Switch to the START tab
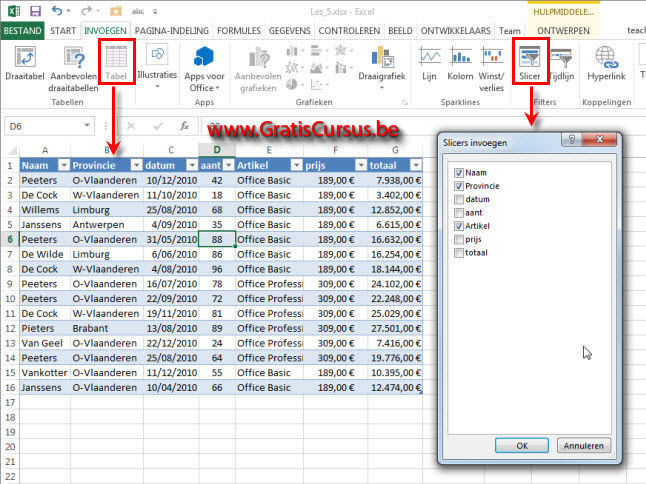This screenshot has height=484, width=646. pos(63,31)
